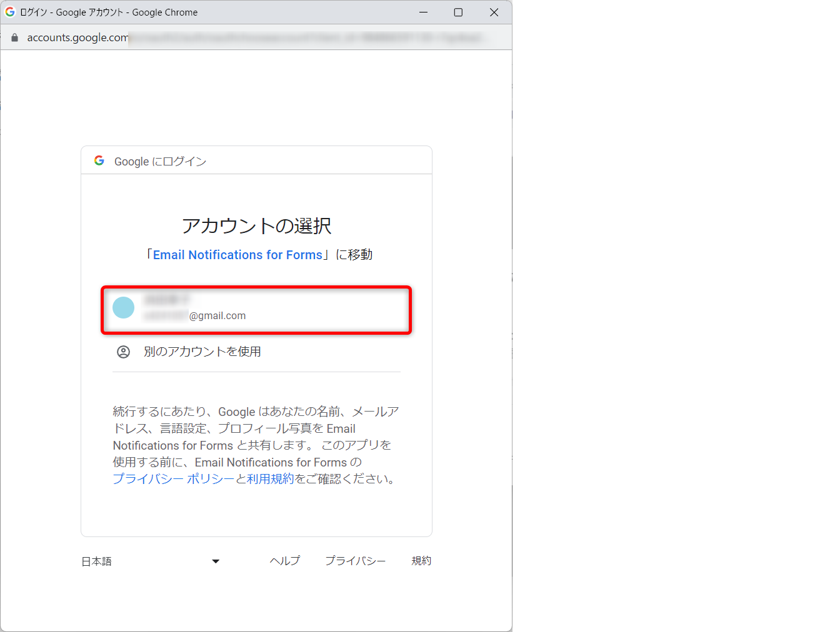Viewport: 840px width, 632px height.
Task: Click the Google logo beside 'Google にログイン'
Action: click(x=99, y=160)
